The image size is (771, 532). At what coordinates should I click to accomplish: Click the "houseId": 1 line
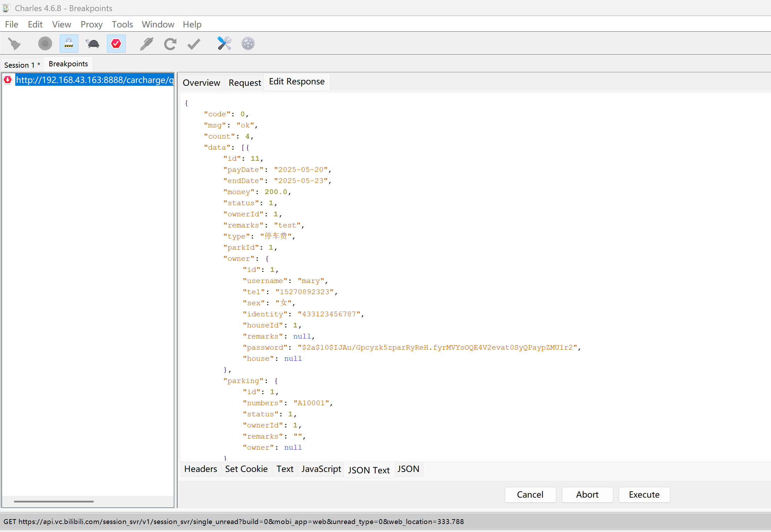[x=272, y=325]
